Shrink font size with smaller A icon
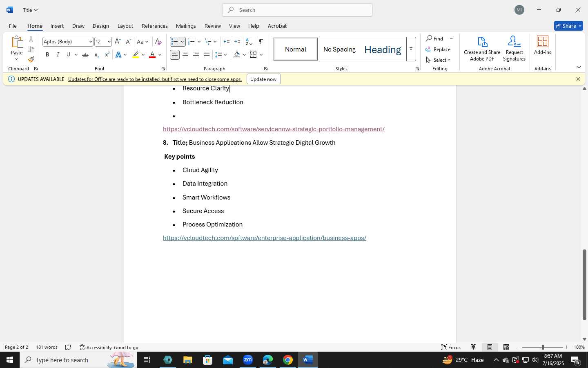 point(128,42)
